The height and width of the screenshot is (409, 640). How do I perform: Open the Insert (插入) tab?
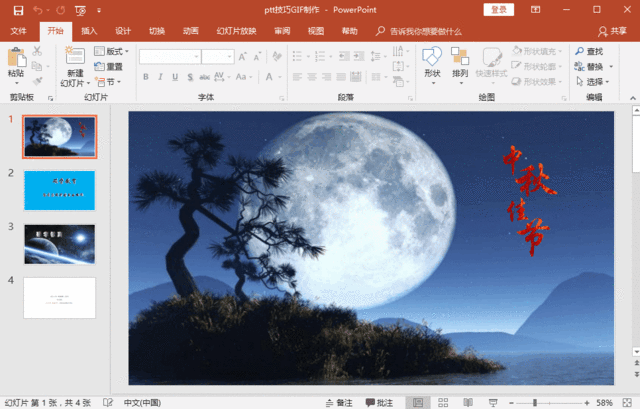coord(89,31)
